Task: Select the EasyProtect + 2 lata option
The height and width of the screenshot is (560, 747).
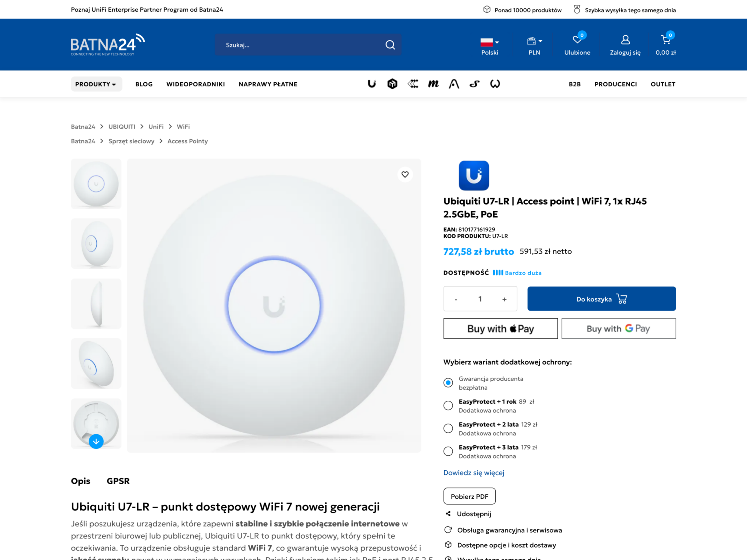Action: 448,428
